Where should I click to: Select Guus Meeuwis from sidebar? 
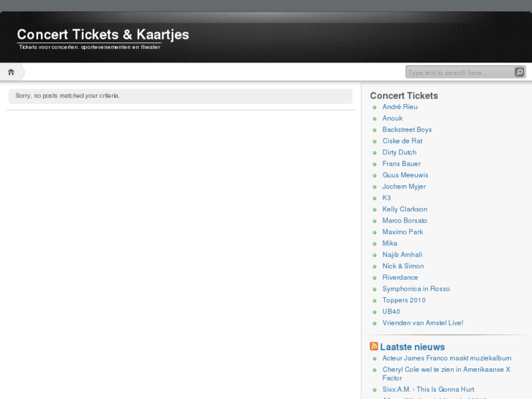pyautogui.click(x=405, y=175)
